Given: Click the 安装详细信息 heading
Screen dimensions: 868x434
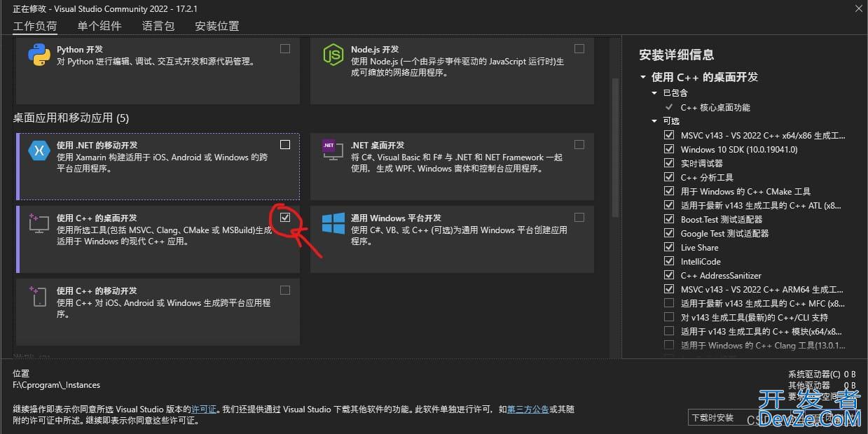Looking at the screenshot, I should point(677,55).
